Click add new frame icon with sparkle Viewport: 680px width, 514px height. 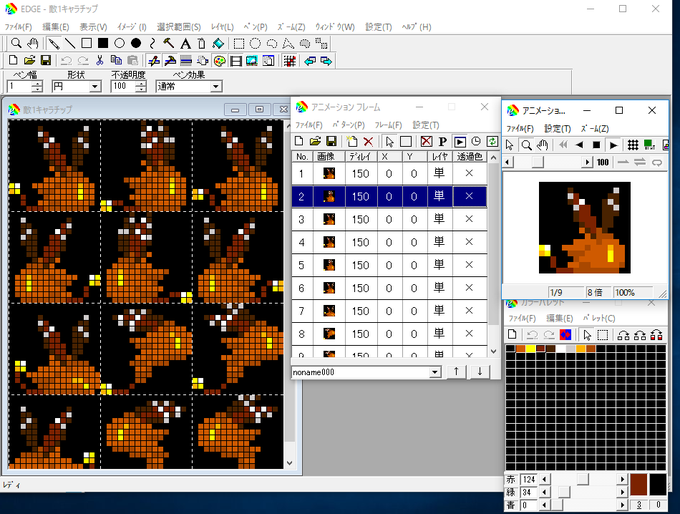pos(352,141)
